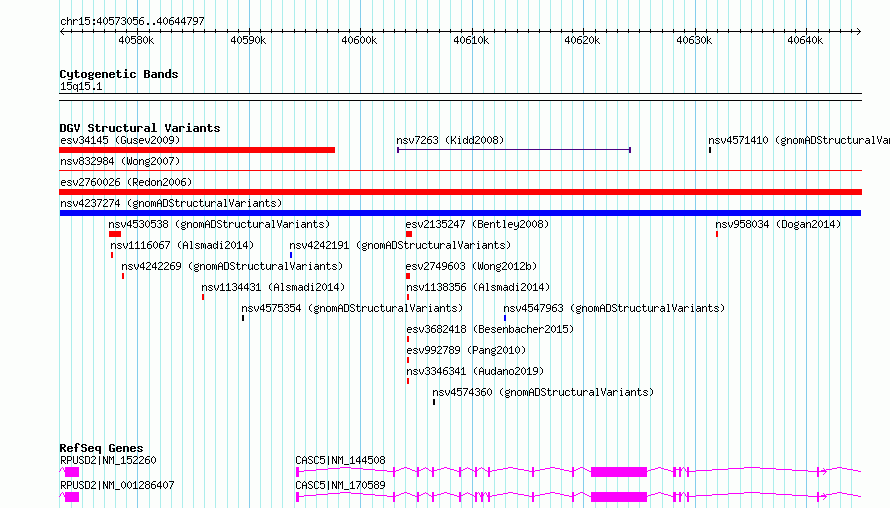Open the nsv4571410 gnomAD variant label
890x508 pixels.
(x=799, y=140)
